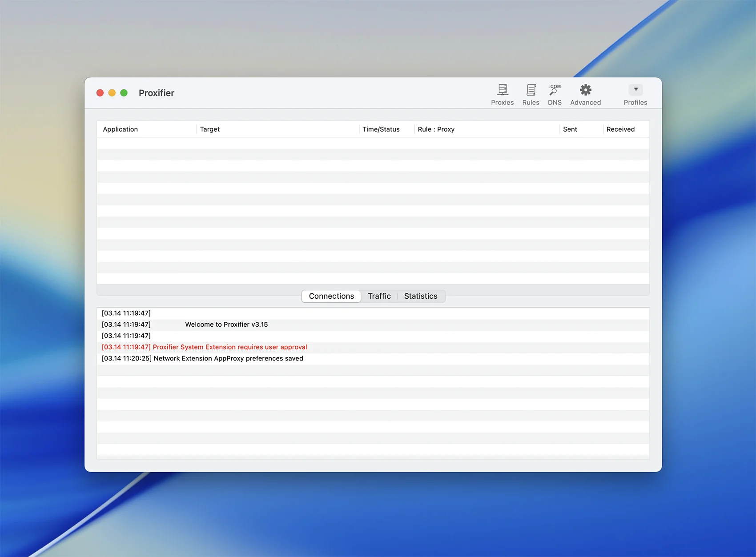Minimize the Proxifier window
This screenshot has height=557, width=756.
tap(112, 93)
